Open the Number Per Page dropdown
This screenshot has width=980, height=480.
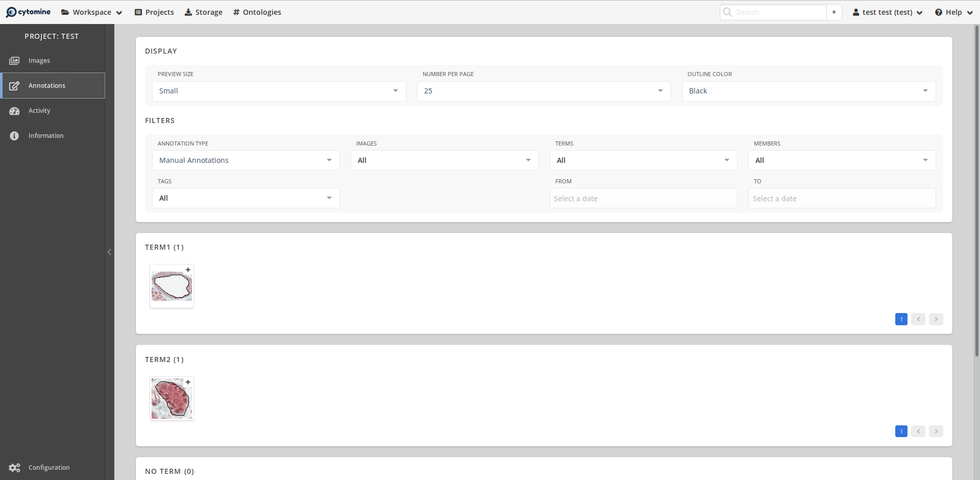point(544,91)
